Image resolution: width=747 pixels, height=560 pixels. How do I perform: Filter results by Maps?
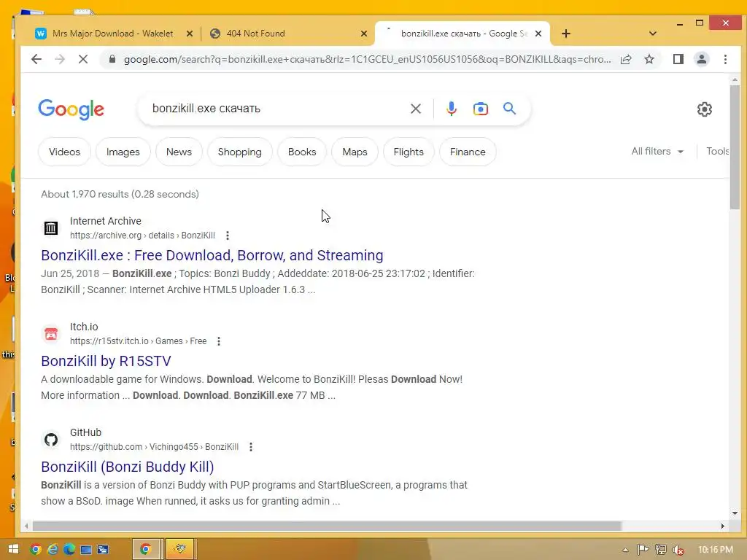tap(355, 152)
